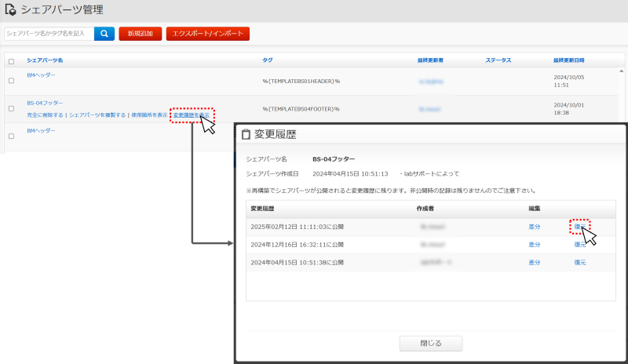Check the last BMヘッダー row checkbox
The width and height of the screenshot is (628, 364).
pos(11,136)
